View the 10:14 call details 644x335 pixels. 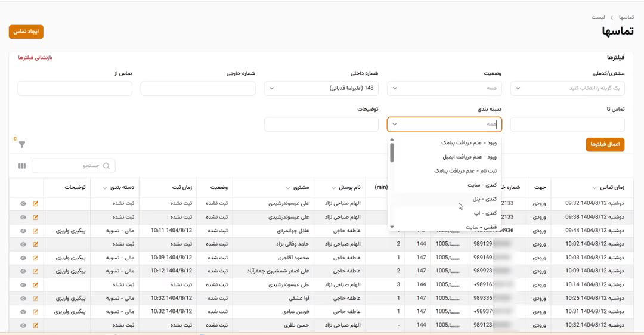(23, 285)
